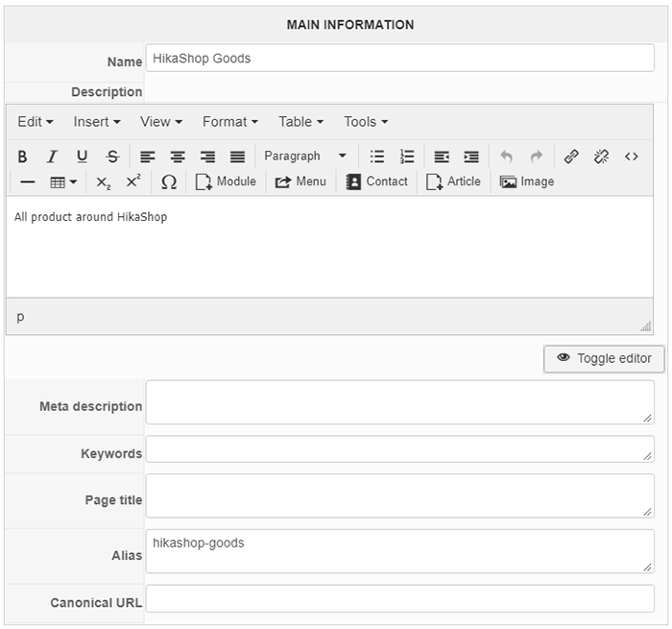672x629 pixels.
Task: Click the Contact button
Action: click(x=376, y=181)
